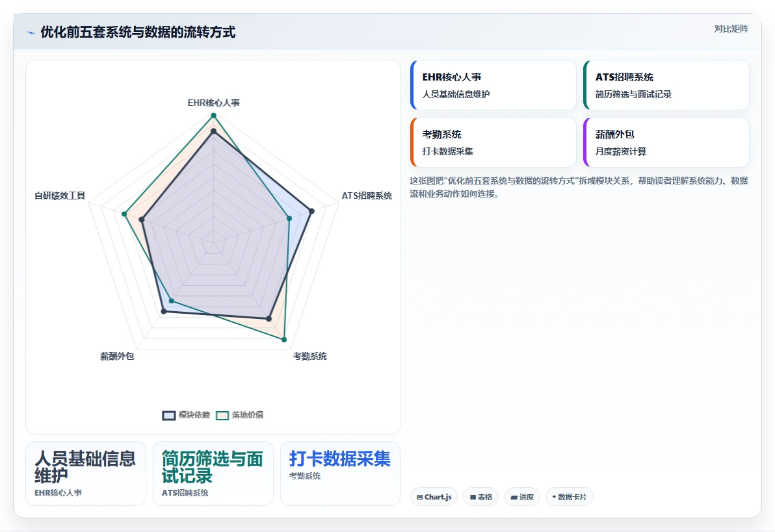Click the 人员基础信息维护 subtitle in EHR card

click(x=456, y=94)
